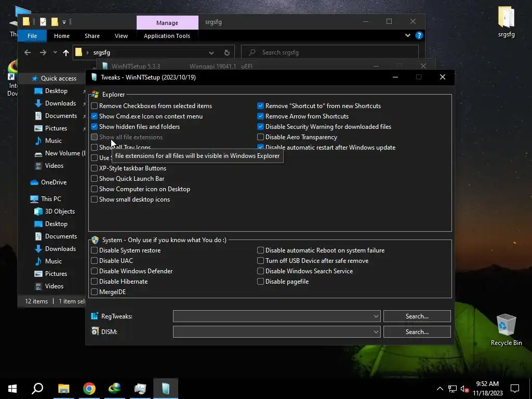
Task: Click Search button next to DISM
Action: point(417,332)
